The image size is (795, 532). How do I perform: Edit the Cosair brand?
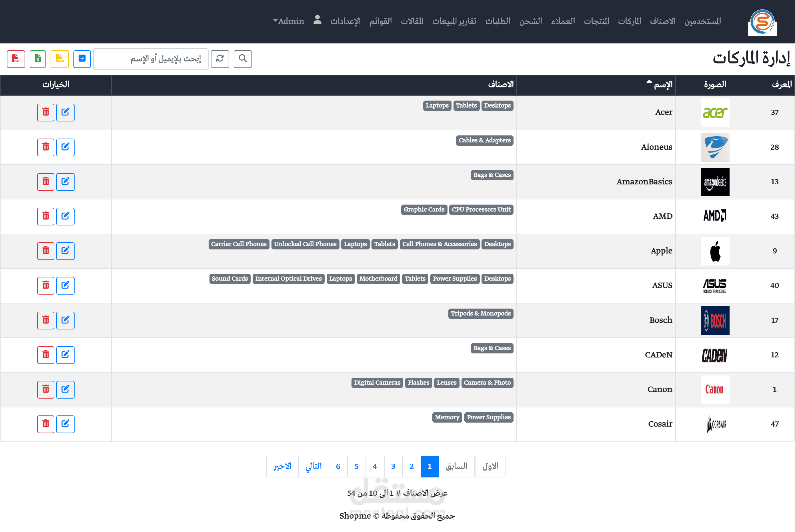[65, 424]
